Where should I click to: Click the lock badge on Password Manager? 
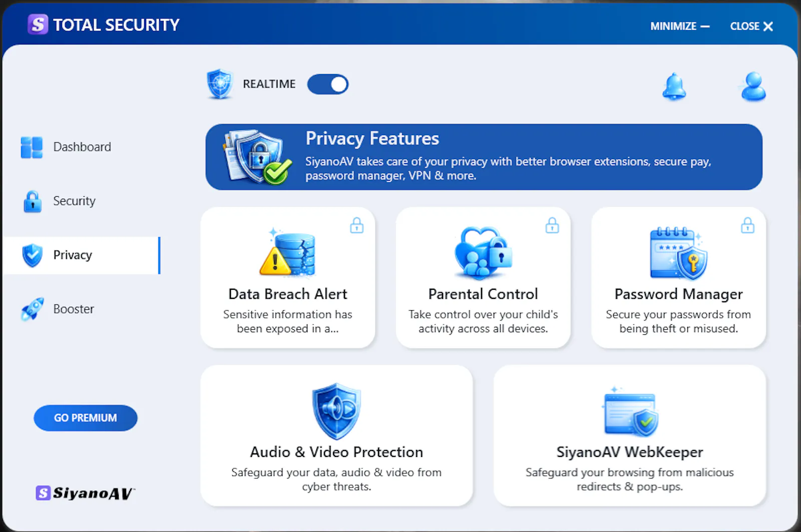pos(747,225)
